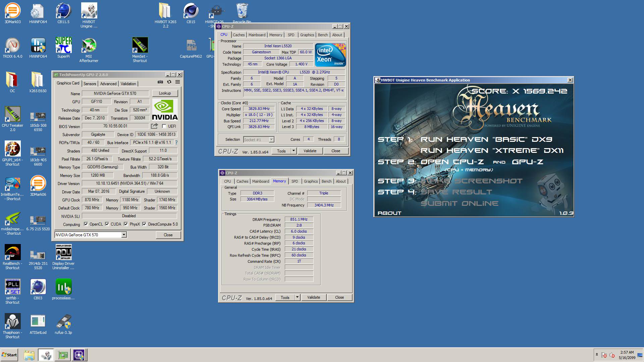Image resolution: width=644 pixels, height=362 pixels.
Task: Toggle the DirectCompute 5.0 checkbox
Action: click(144, 224)
